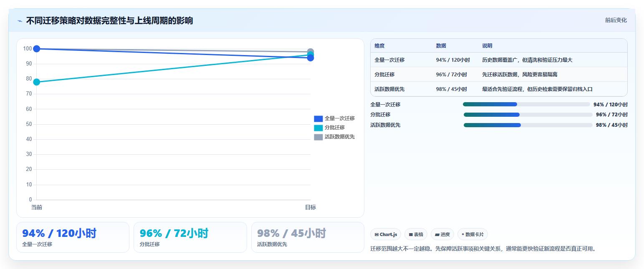Viewport: 644px width, 269px height.
Task: Click the 分批迁移 label beside its progress bar
Action: click(x=380, y=115)
